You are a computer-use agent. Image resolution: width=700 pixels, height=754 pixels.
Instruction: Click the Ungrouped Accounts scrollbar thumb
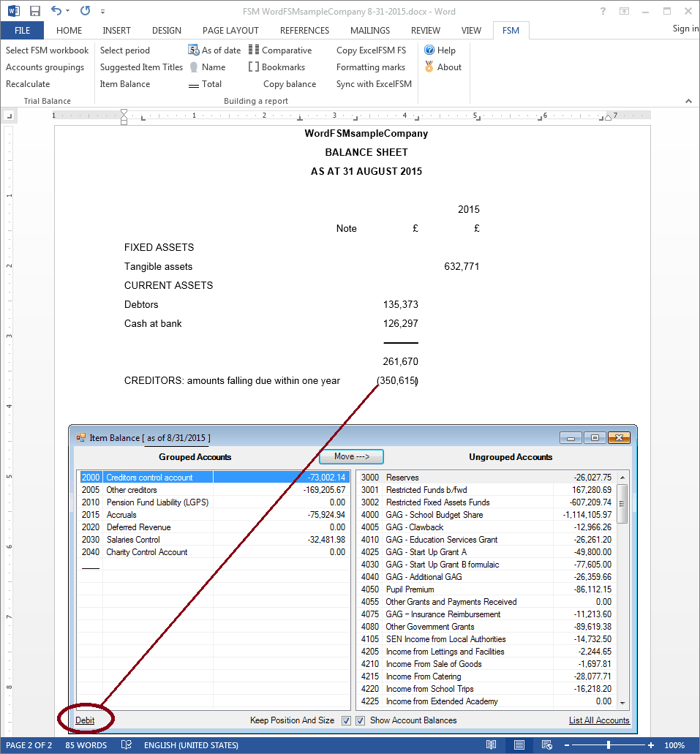click(622, 503)
